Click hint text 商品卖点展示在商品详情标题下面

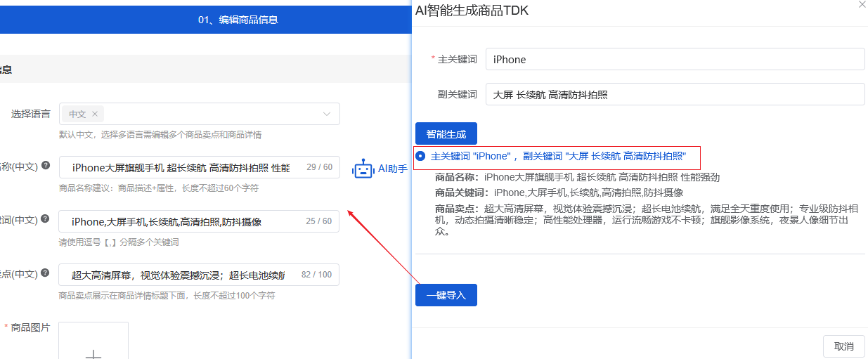tap(167, 296)
